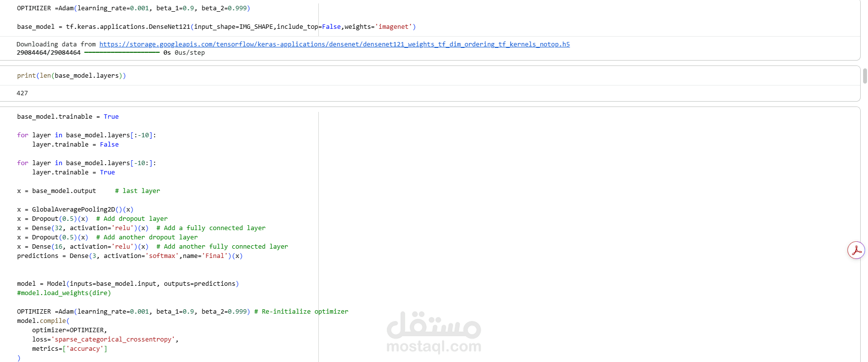Click the optimizer=OPTIMIZER, argument line

pos(69,330)
